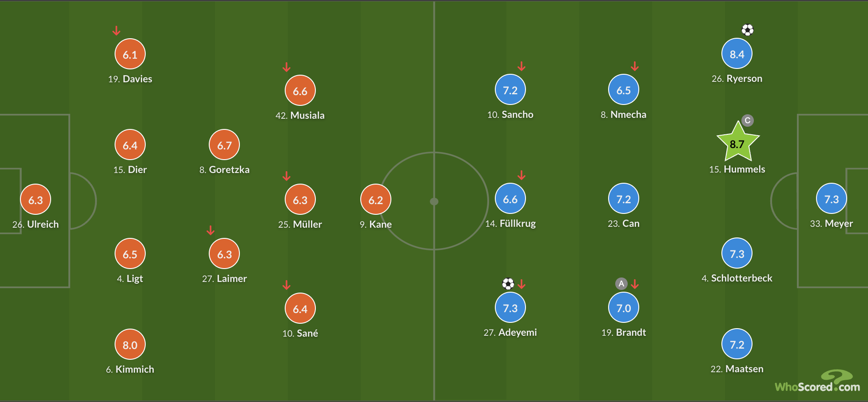The image size is (868, 402).
Task: Select Can's 7.2 rating circle
Action: pos(624,198)
